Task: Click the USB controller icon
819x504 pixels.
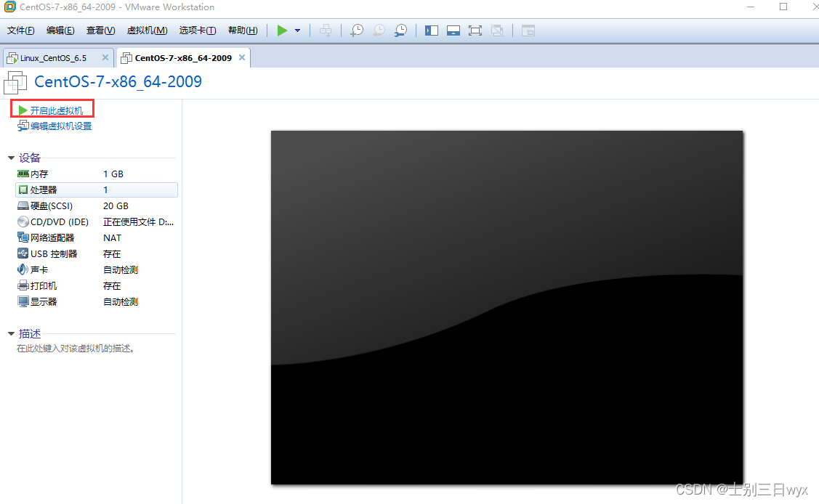Action: [23, 253]
